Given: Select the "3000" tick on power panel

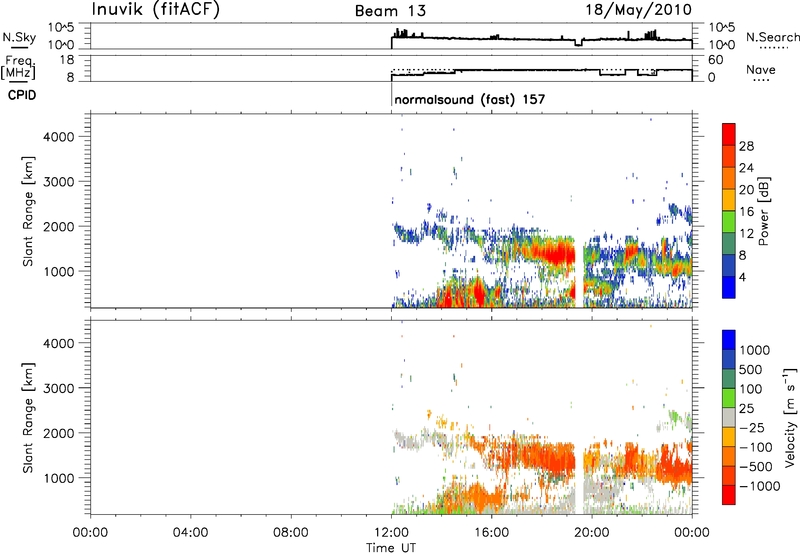Looking at the screenshot, I should coord(59,182).
